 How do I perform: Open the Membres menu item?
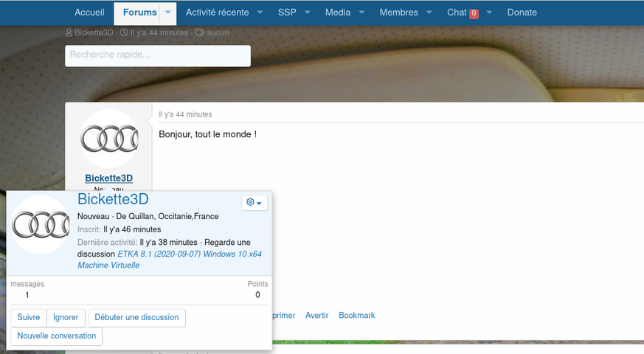pyautogui.click(x=398, y=13)
